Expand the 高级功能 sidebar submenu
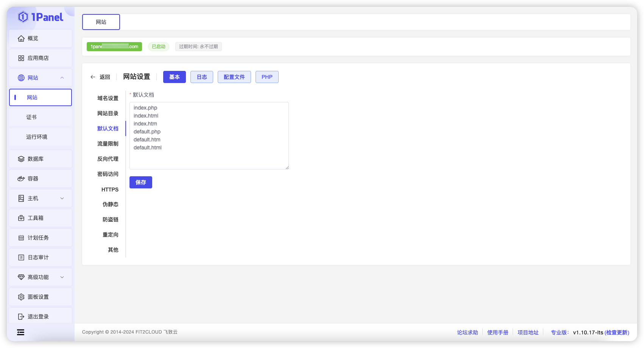Viewport: 644px width, 348px height. (62, 277)
